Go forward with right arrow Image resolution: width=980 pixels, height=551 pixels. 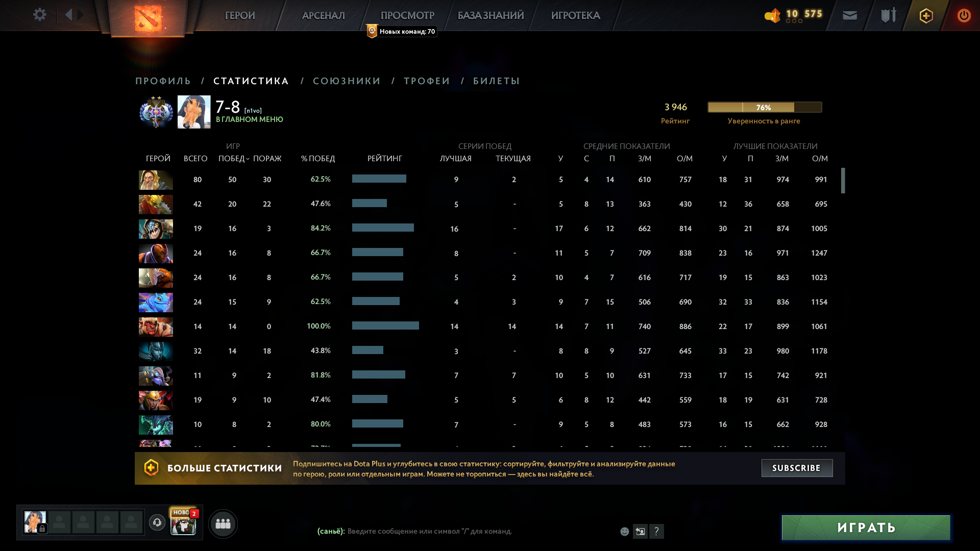(x=81, y=15)
